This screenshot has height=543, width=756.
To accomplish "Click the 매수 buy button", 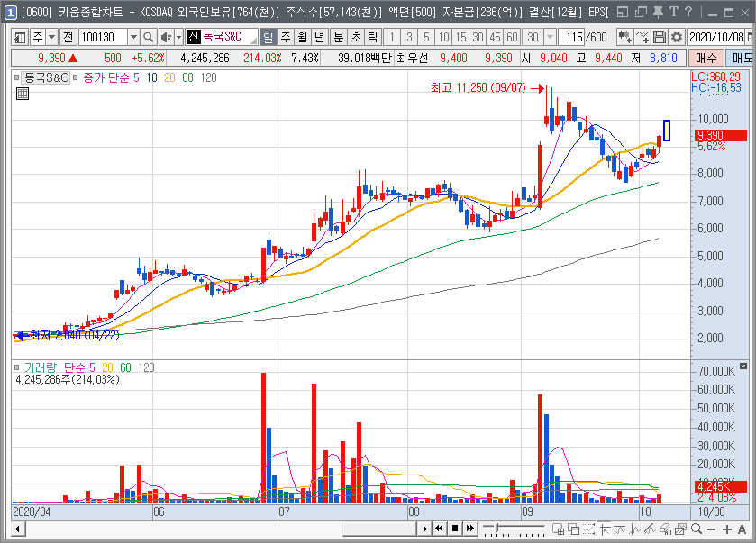I will coord(706,59).
